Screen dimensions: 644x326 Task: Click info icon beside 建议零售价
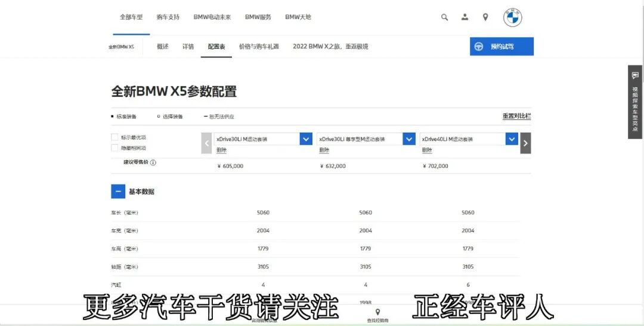(x=153, y=162)
